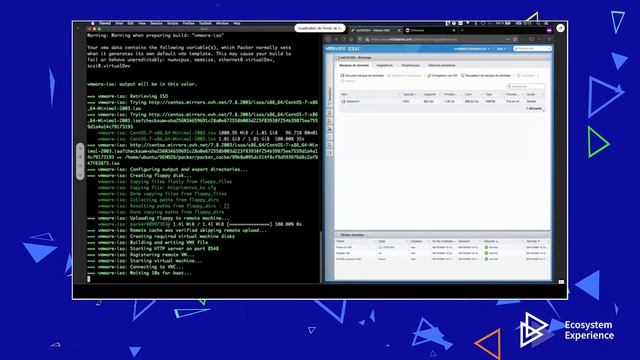Screen dimensions: 640x360
Task: Click the Actions button below toolbar
Action: click(x=348, y=81)
